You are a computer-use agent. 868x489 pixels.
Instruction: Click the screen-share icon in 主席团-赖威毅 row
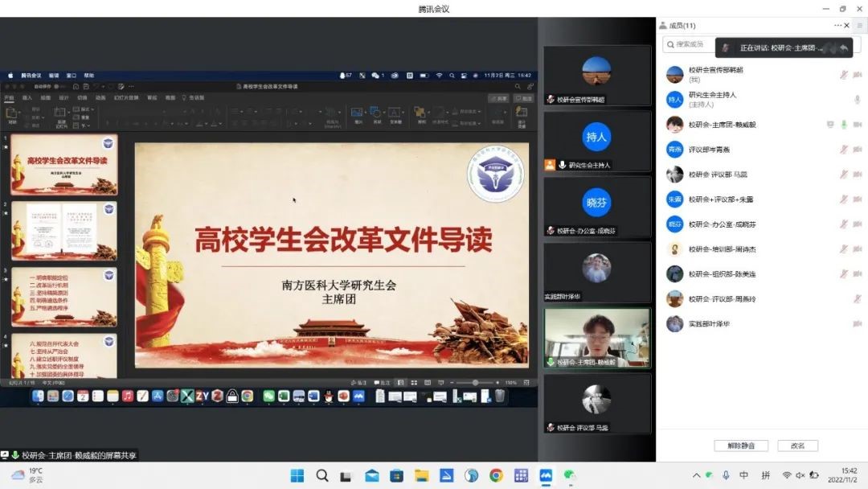(830, 125)
